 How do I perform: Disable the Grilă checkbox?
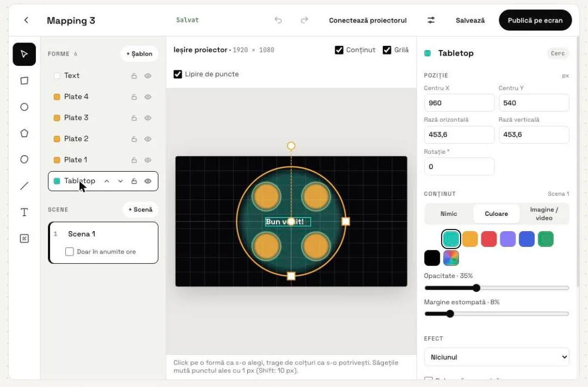[387, 50]
